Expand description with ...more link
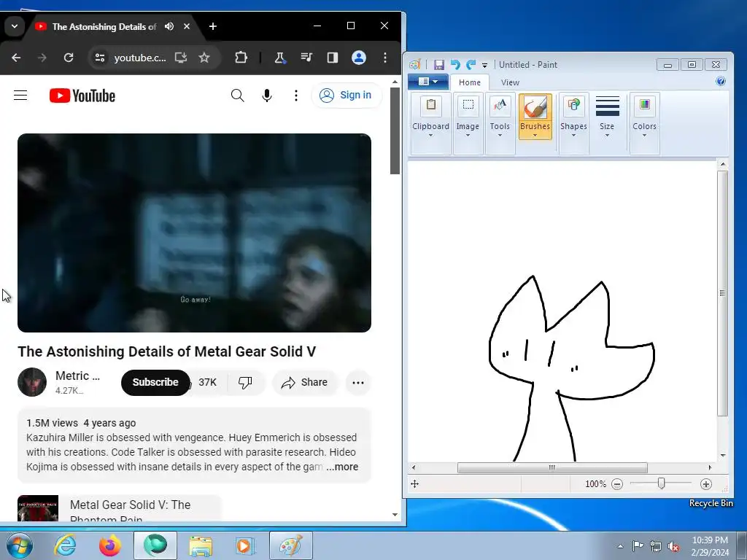This screenshot has height=560, width=747. 342,467
